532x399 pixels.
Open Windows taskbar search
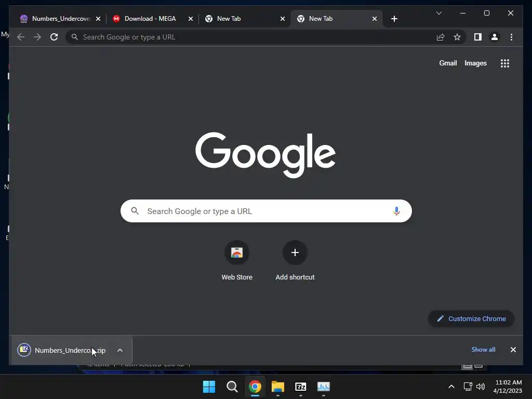click(x=232, y=387)
